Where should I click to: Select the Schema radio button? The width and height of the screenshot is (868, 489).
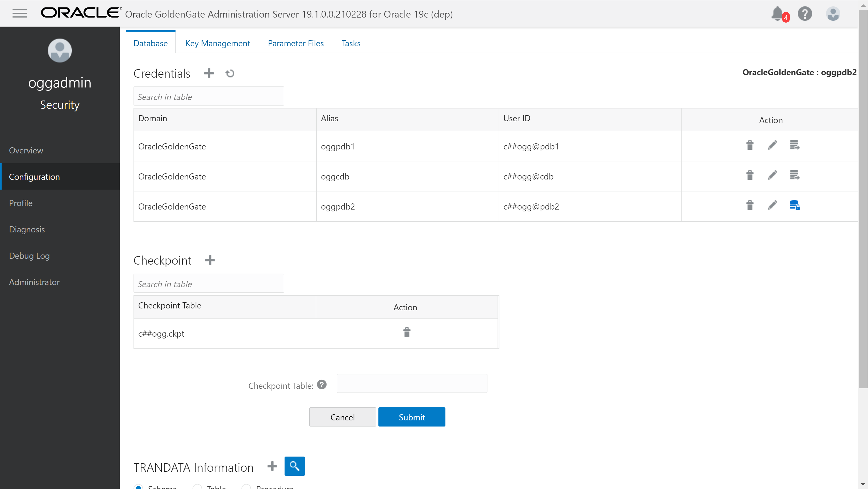tap(138, 487)
